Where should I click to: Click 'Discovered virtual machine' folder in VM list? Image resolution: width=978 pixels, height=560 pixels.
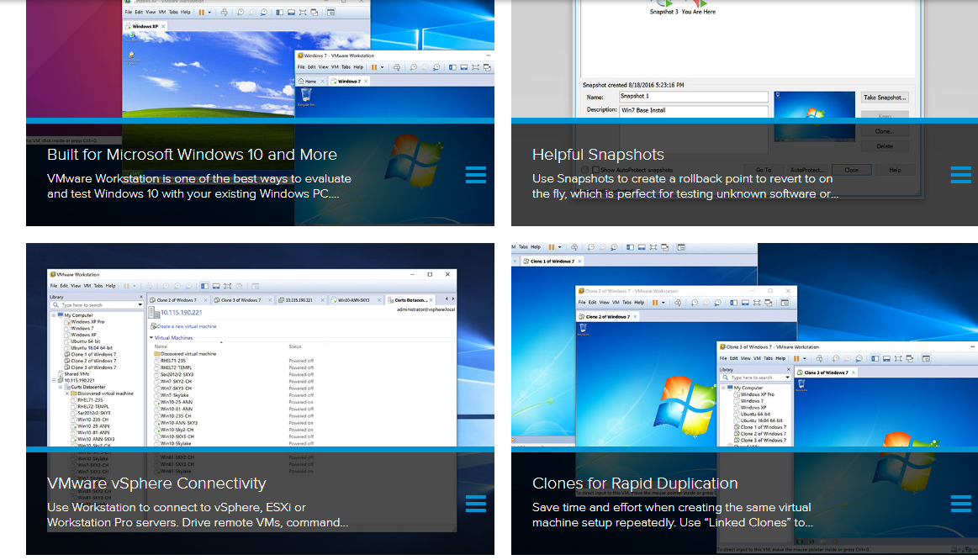point(185,354)
